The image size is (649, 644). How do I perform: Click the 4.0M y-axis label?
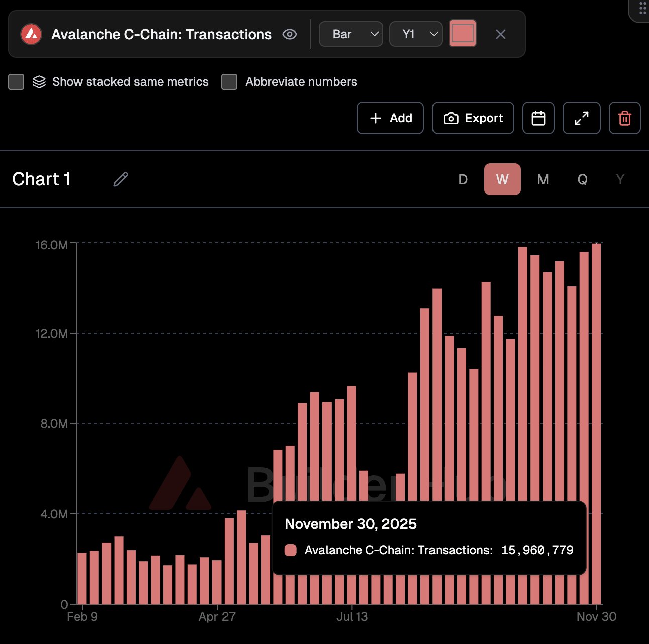click(54, 514)
